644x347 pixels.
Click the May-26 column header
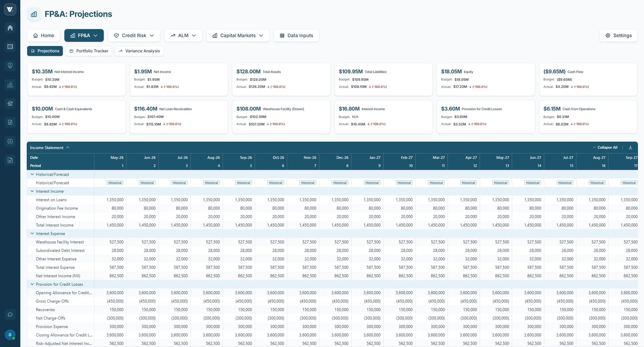pyautogui.click(x=117, y=157)
